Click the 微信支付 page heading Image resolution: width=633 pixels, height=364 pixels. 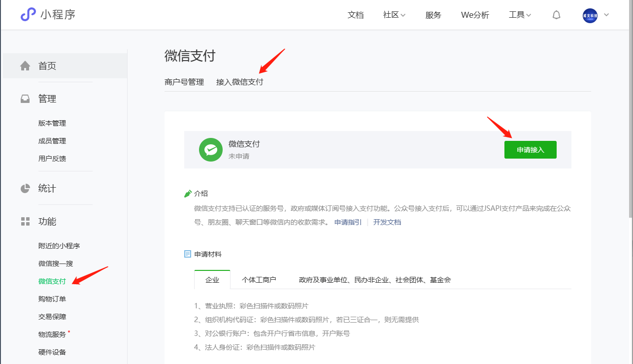190,56
